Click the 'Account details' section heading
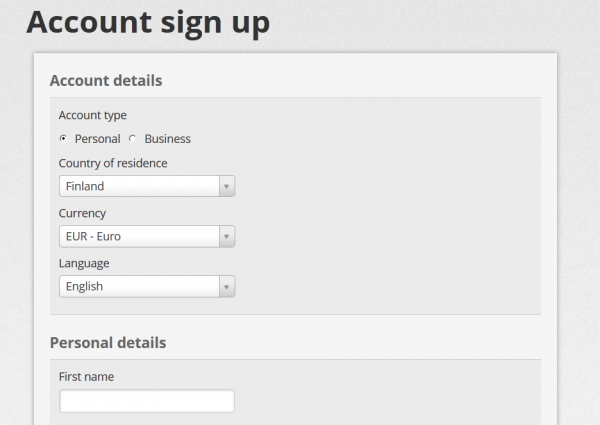This screenshot has height=425, width=600. (106, 81)
